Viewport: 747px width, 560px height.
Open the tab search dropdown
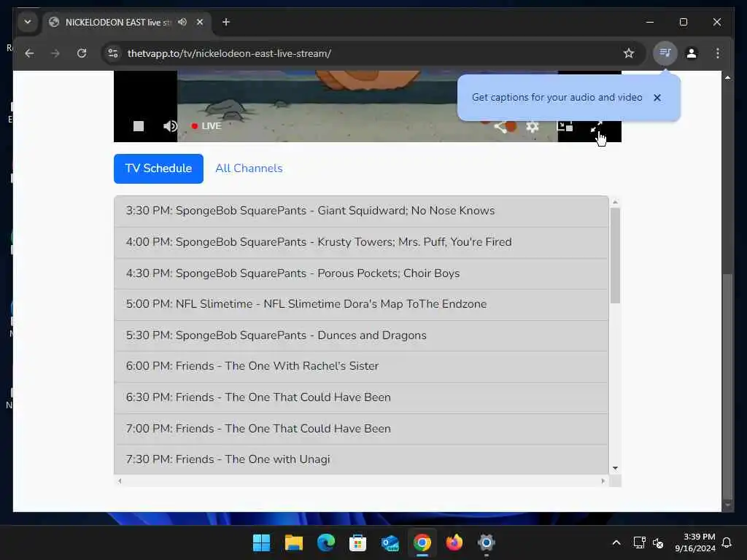click(28, 23)
